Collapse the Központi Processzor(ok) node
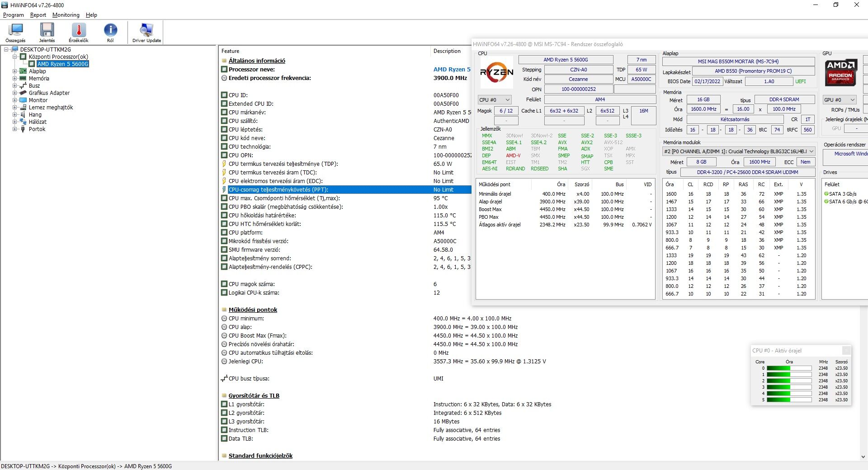 [x=14, y=56]
